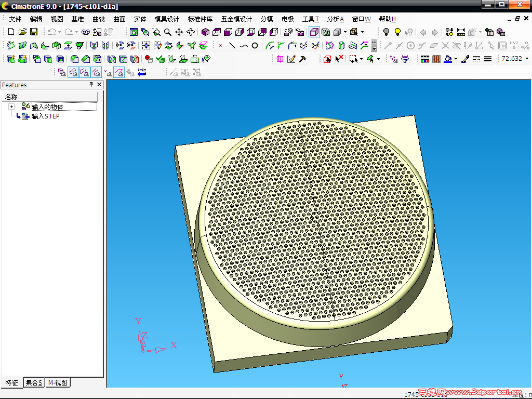Screen dimensions: 532x399
Task: Open the fill color dropdown arrow
Action: pyautogui.click(x=456, y=59)
